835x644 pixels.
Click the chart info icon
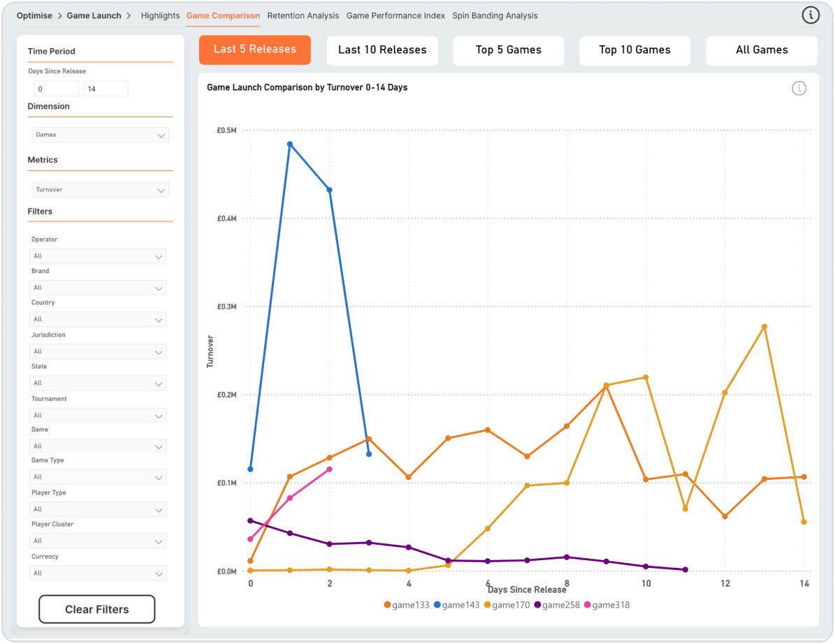(799, 88)
